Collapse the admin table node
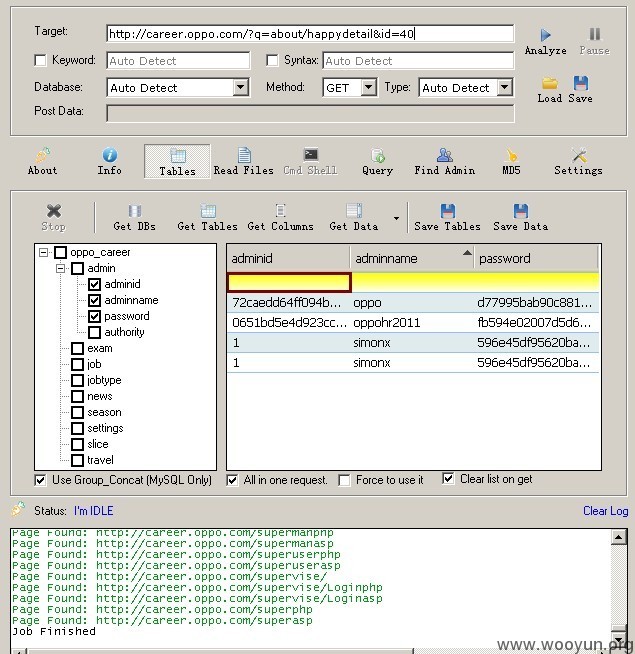 coord(60,268)
